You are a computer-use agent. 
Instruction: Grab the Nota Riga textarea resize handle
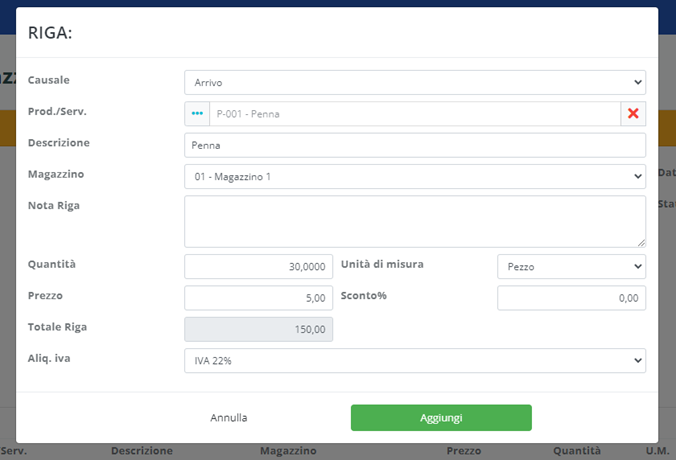tap(640, 241)
